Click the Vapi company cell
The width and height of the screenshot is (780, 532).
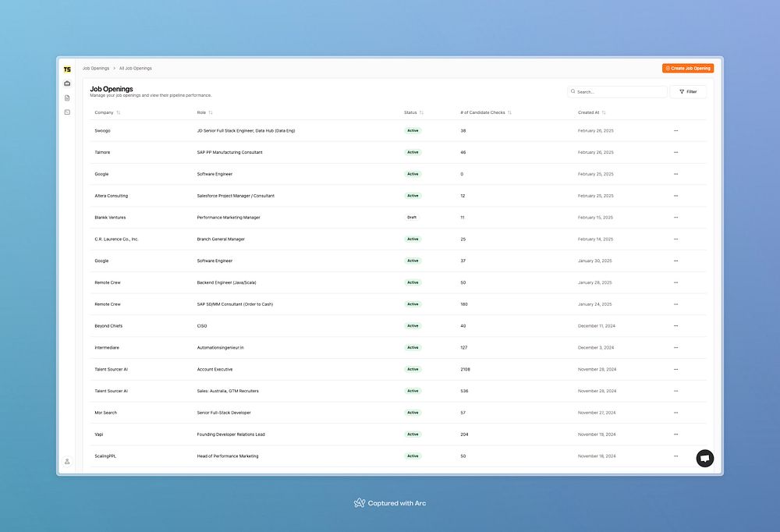(99, 434)
